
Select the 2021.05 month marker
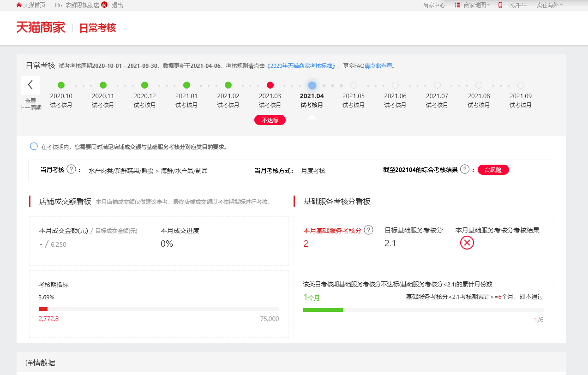(x=354, y=85)
